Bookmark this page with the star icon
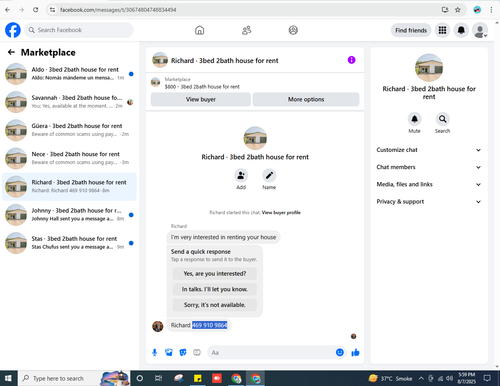The width and height of the screenshot is (500, 386). [x=458, y=10]
